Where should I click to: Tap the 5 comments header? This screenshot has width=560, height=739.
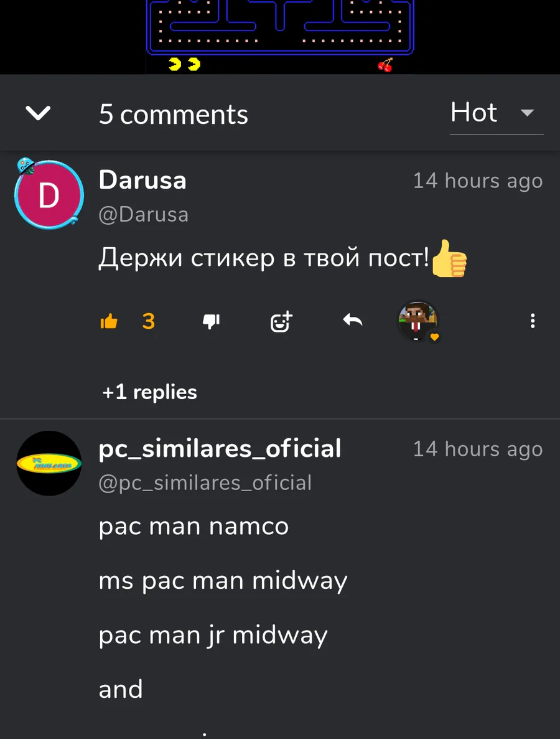point(174,115)
